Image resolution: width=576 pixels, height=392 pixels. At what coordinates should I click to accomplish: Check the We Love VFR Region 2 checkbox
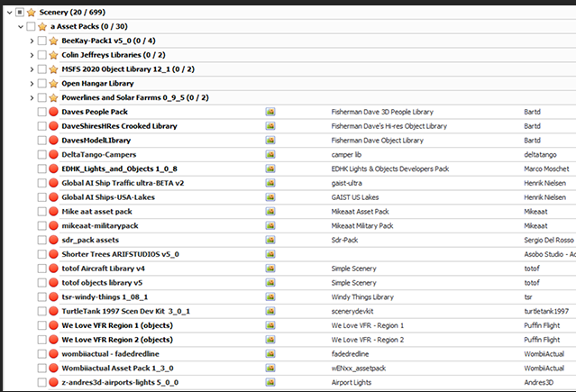coord(42,340)
